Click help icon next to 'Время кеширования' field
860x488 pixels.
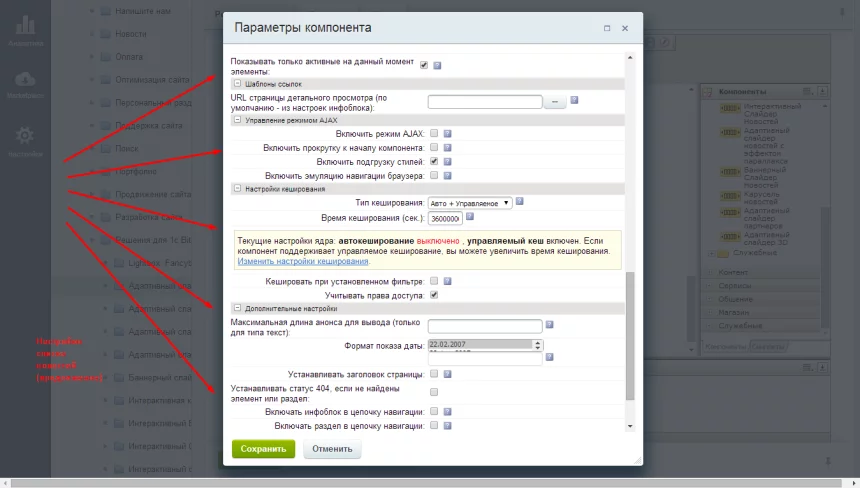point(469,217)
